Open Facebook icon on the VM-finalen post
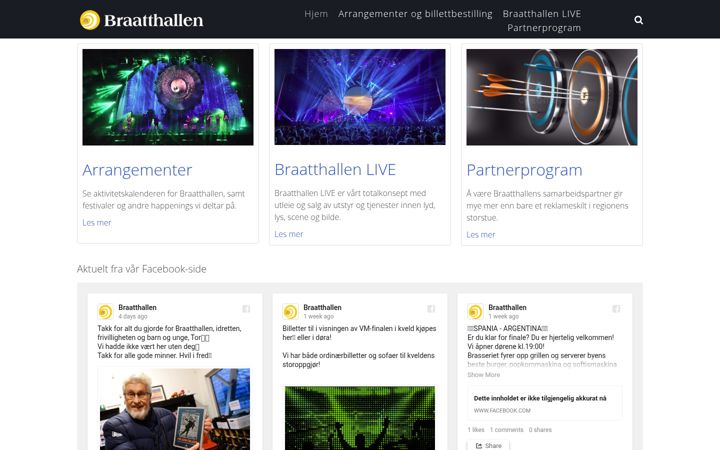 pos(431,309)
